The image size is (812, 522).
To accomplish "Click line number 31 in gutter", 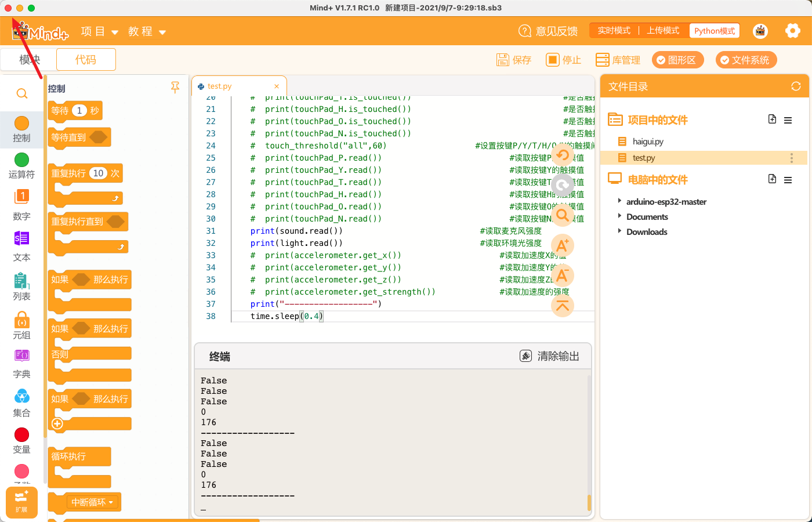I will (211, 231).
